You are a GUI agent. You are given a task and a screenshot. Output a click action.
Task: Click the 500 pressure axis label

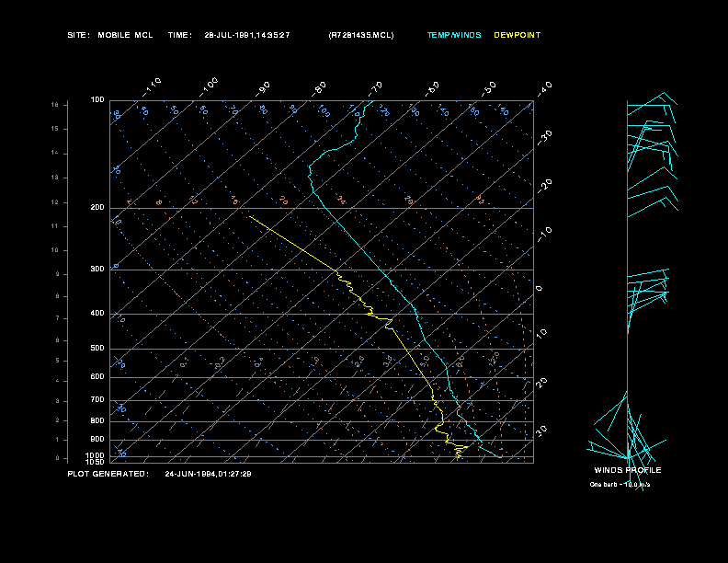pyautogui.click(x=97, y=349)
